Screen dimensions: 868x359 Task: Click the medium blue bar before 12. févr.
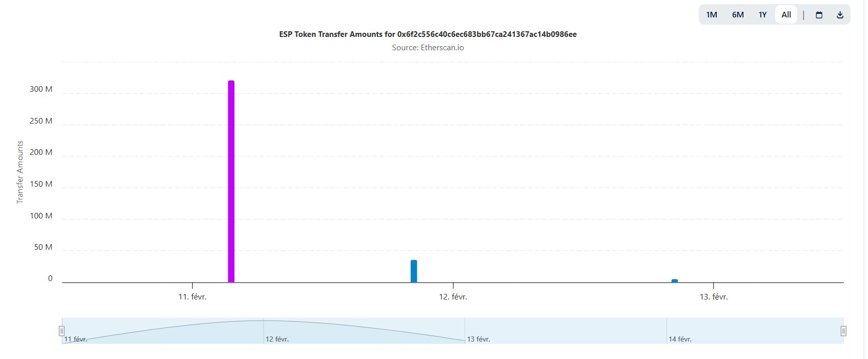pyautogui.click(x=414, y=271)
